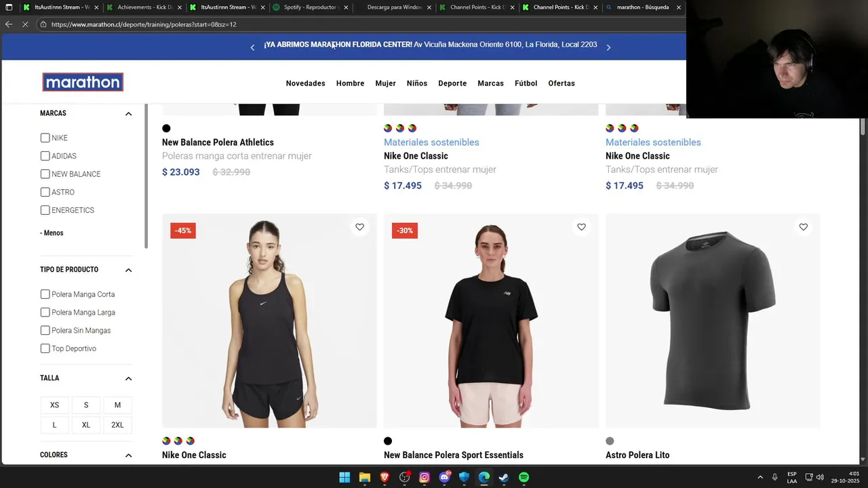The height and width of the screenshot is (488, 868).
Task: Collapse the TALLA filter section
Action: [x=128, y=378]
